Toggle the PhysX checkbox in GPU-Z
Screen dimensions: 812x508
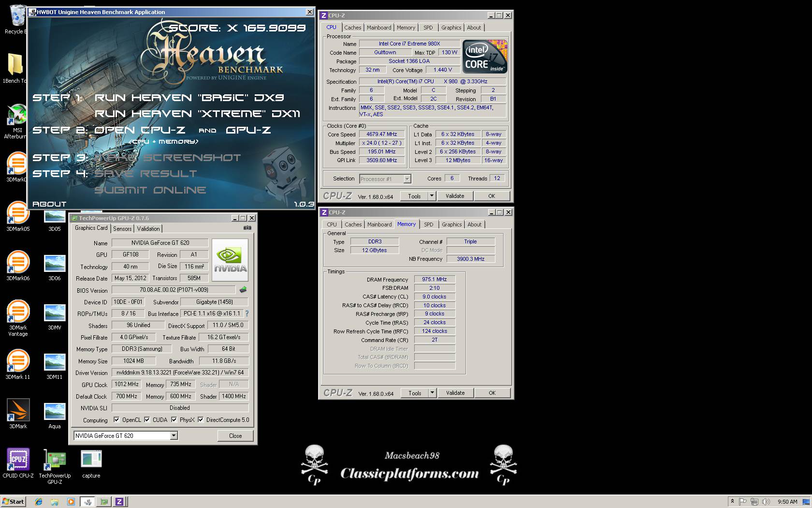click(x=174, y=420)
